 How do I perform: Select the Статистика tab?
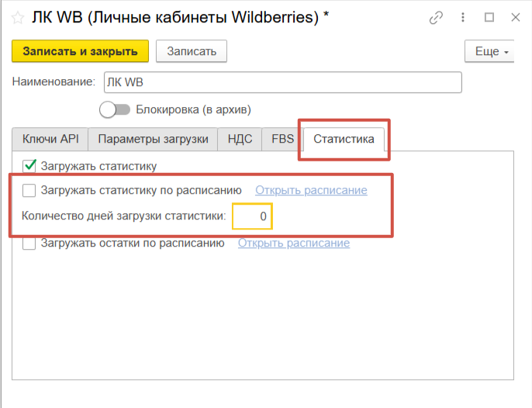click(x=344, y=139)
